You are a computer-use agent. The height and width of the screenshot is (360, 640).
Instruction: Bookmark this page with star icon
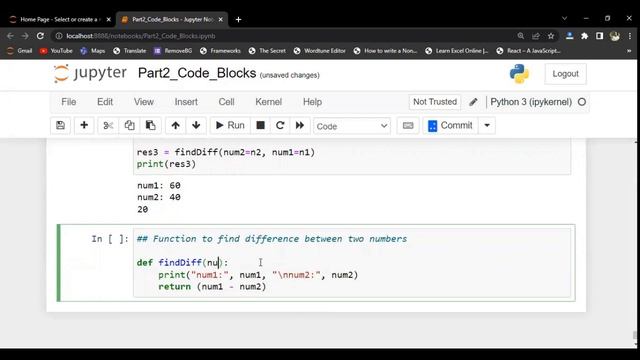[551, 36]
